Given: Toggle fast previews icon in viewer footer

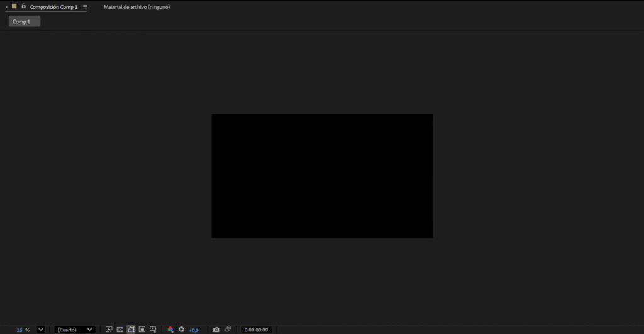Looking at the screenshot, I should click(109, 330).
